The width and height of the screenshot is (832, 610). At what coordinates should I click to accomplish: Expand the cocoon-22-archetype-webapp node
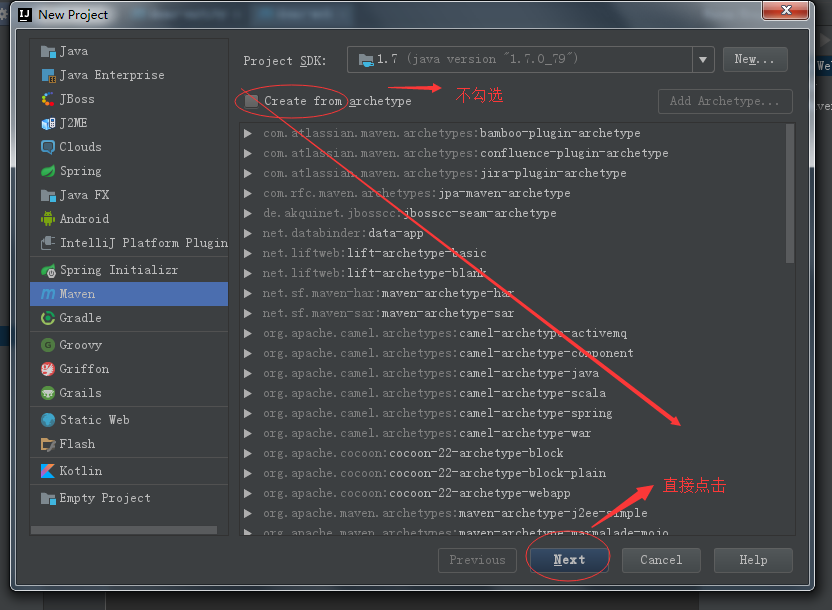(x=248, y=493)
